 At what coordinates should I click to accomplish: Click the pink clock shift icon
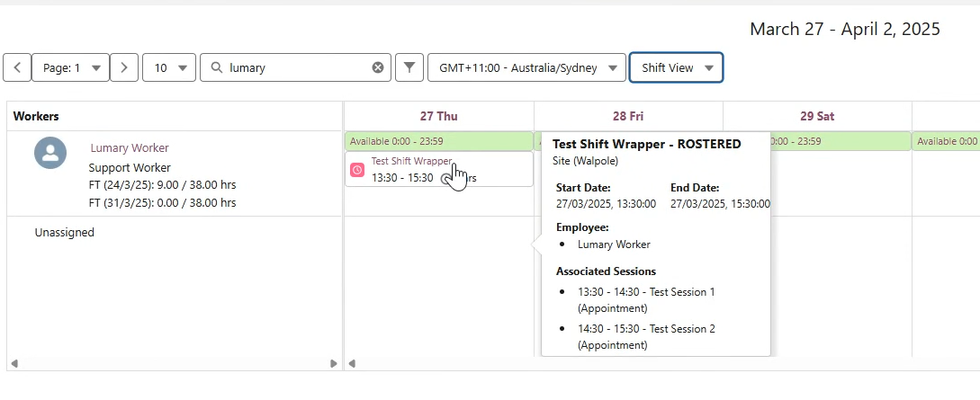click(357, 170)
